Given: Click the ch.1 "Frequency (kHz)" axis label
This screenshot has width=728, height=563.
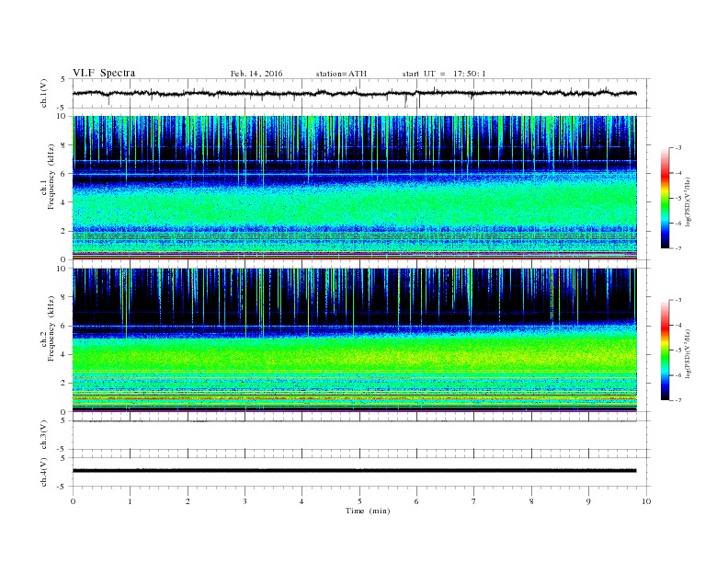Looking at the screenshot, I should (x=51, y=177).
